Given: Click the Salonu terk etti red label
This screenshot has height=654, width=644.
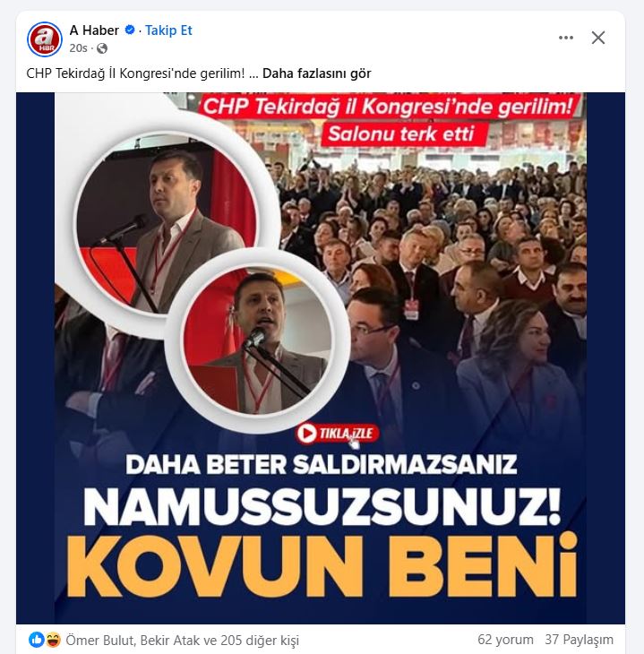Looking at the screenshot, I should (401, 134).
